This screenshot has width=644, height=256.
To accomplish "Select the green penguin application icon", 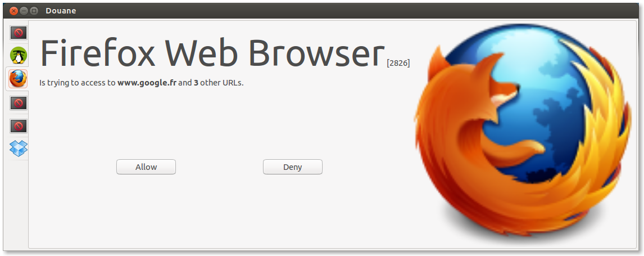I will tap(18, 56).
